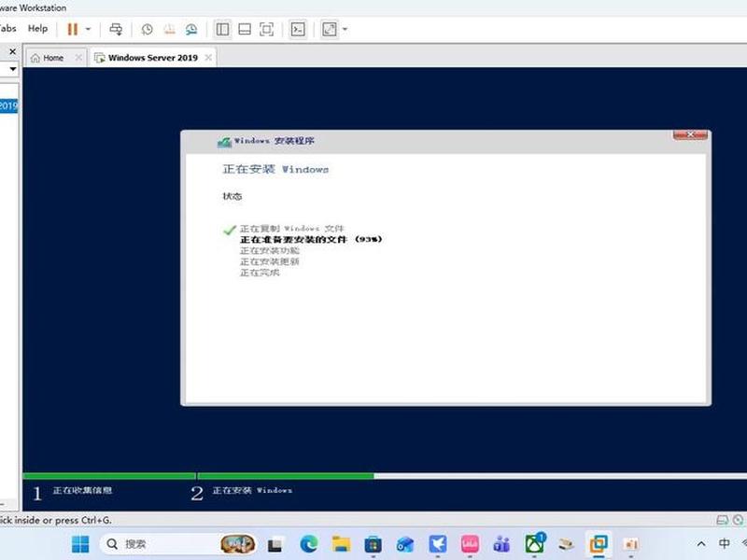Click the hard disk status icon
747x560 pixels.
tap(722, 520)
